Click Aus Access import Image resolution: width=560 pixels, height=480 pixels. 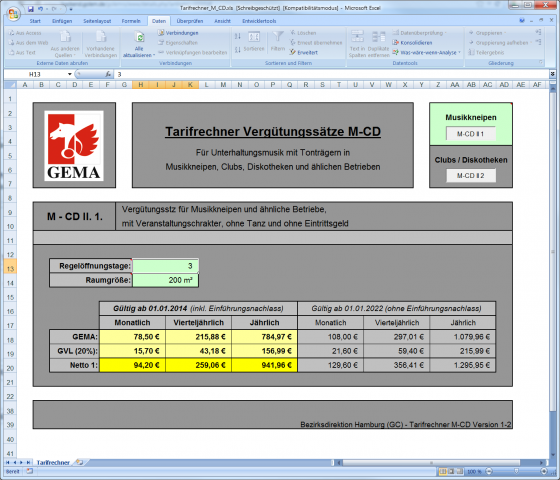click(25, 33)
